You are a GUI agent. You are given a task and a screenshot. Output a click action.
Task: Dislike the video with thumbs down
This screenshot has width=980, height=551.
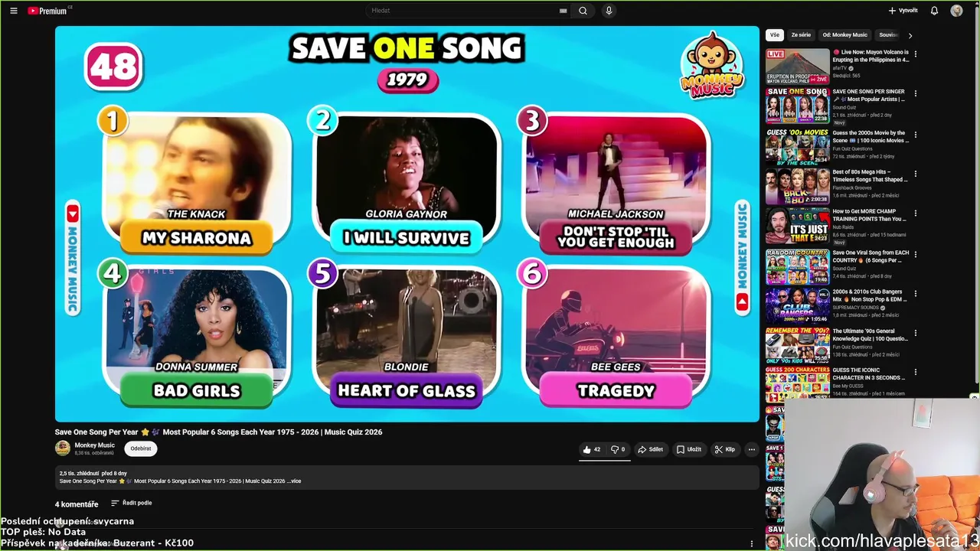tap(618, 449)
